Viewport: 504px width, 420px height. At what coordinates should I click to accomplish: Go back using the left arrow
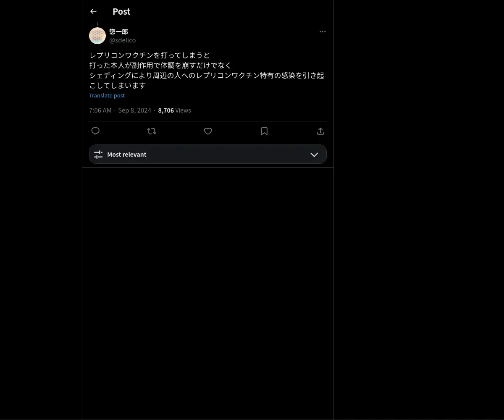pos(93,11)
